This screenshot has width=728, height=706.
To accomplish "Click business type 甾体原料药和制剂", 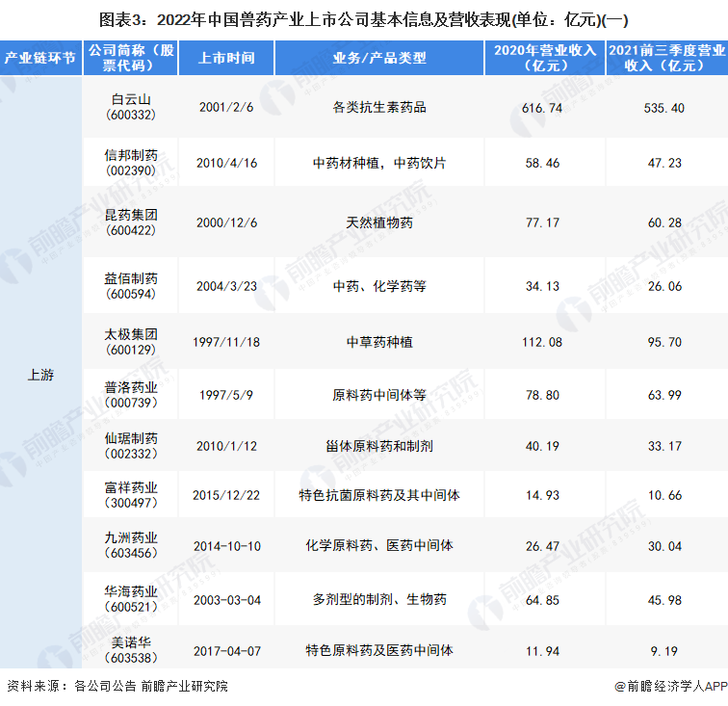I will pyautogui.click(x=378, y=446).
